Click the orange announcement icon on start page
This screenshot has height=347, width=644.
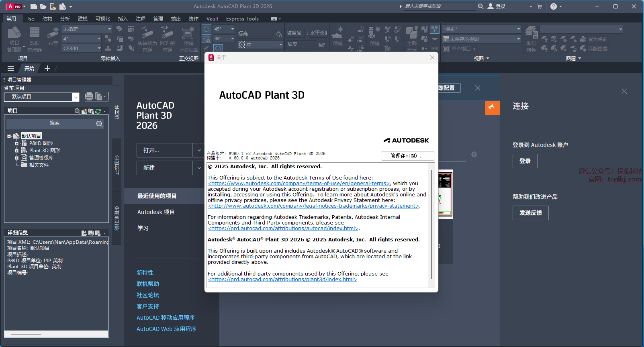[x=492, y=108]
